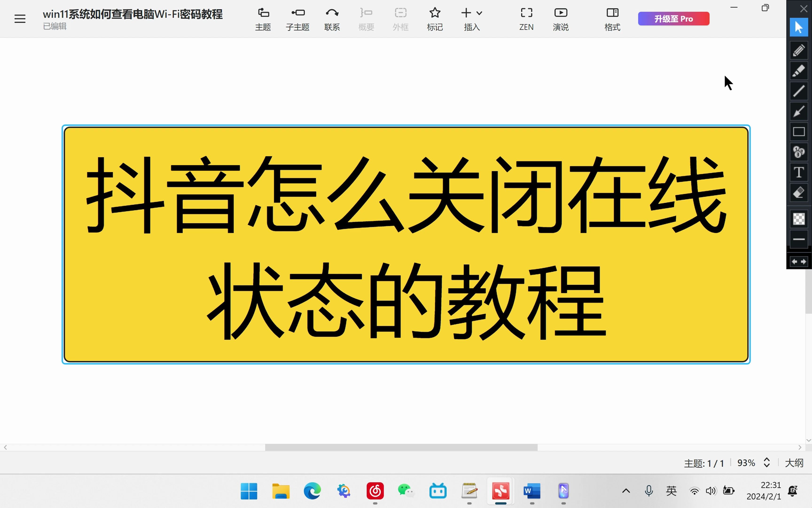
Task: Open the Windows Start menu
Action: click(x=249, y=491)
